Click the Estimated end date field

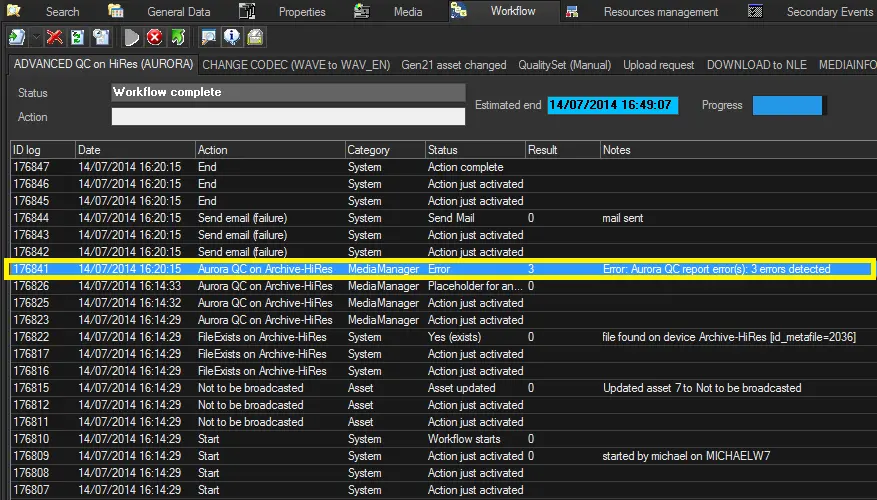click(x=612, y=105)
